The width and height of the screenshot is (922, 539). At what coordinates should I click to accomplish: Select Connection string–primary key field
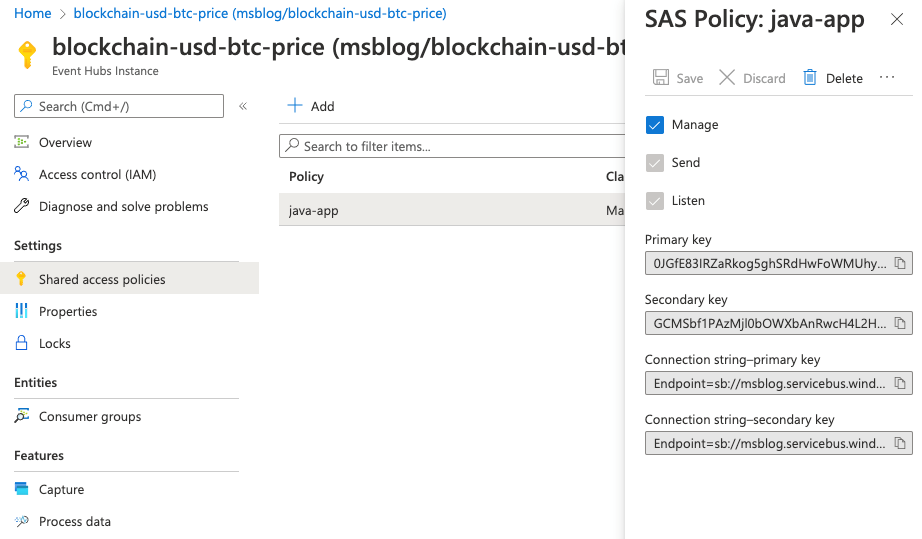click(x=779, y=383)
